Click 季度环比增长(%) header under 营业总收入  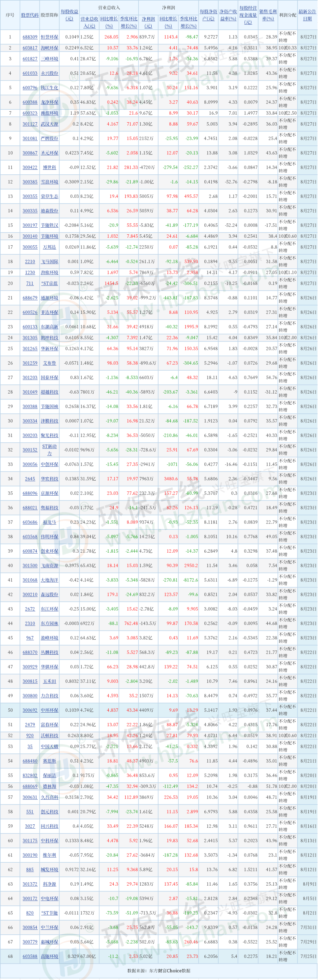coord(128,22)
